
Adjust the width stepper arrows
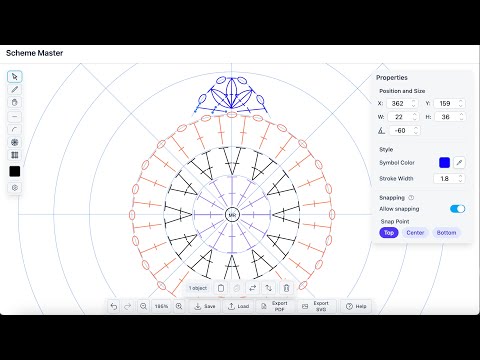[x=415, y=117]
